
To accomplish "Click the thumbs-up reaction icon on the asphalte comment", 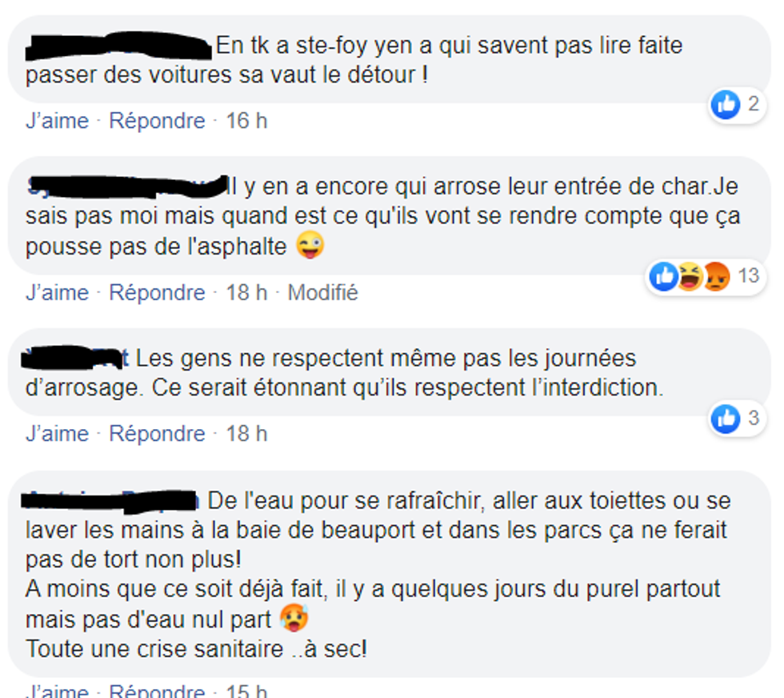I will [664, 277].
